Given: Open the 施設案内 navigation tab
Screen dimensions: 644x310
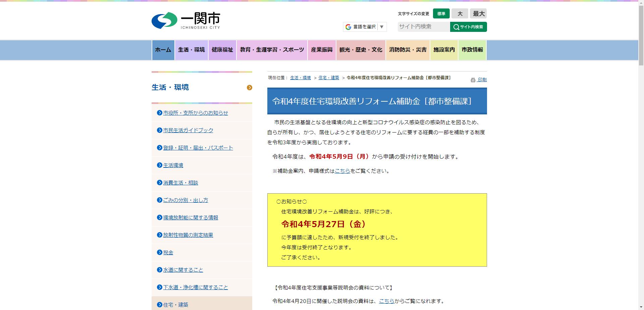Looking at the screenshot, I should [x=444, y=50].
